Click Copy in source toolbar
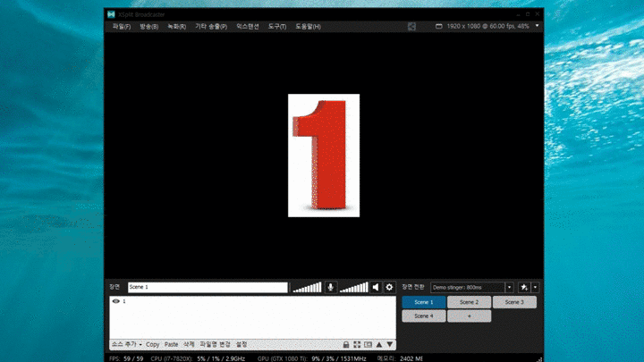The width and height of the screenshot is (644, 362). pos(152,344)
